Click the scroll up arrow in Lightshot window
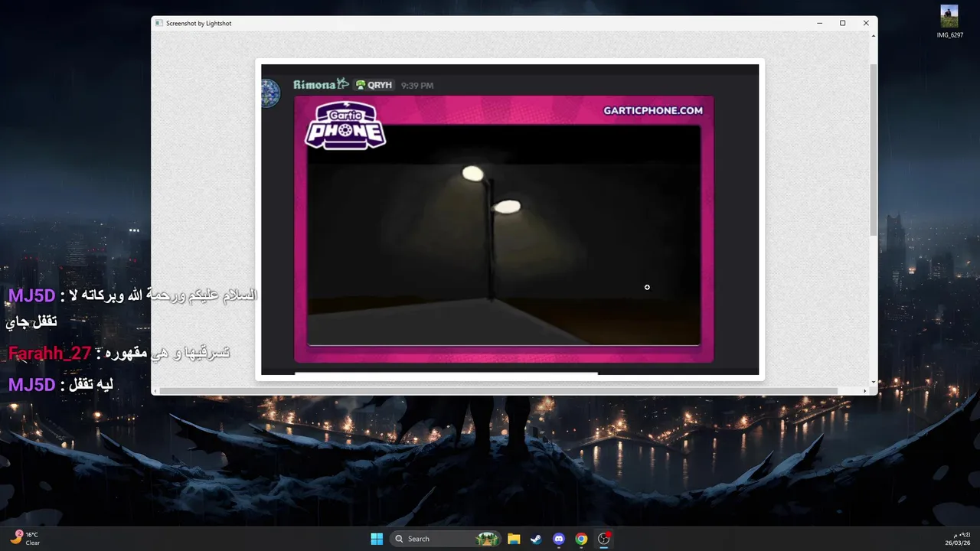The image size is (980, 551). (874, 37)
